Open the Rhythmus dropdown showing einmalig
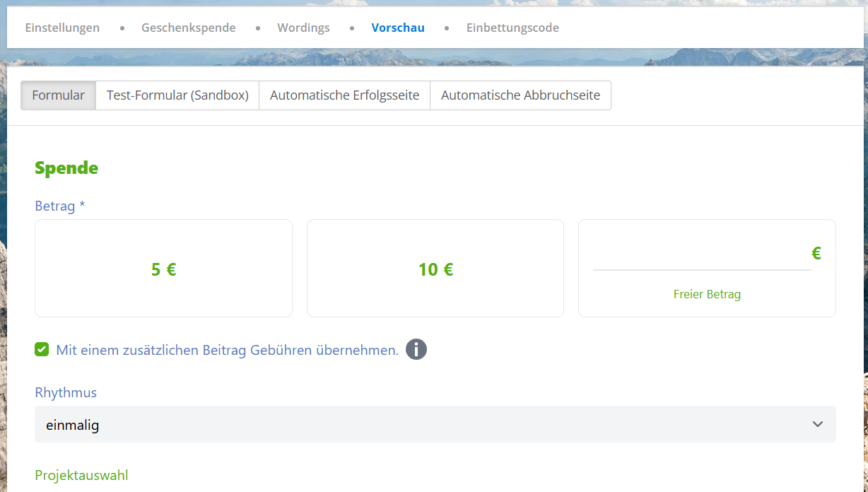Screen dimensions: 868x492 coord(435,424)
